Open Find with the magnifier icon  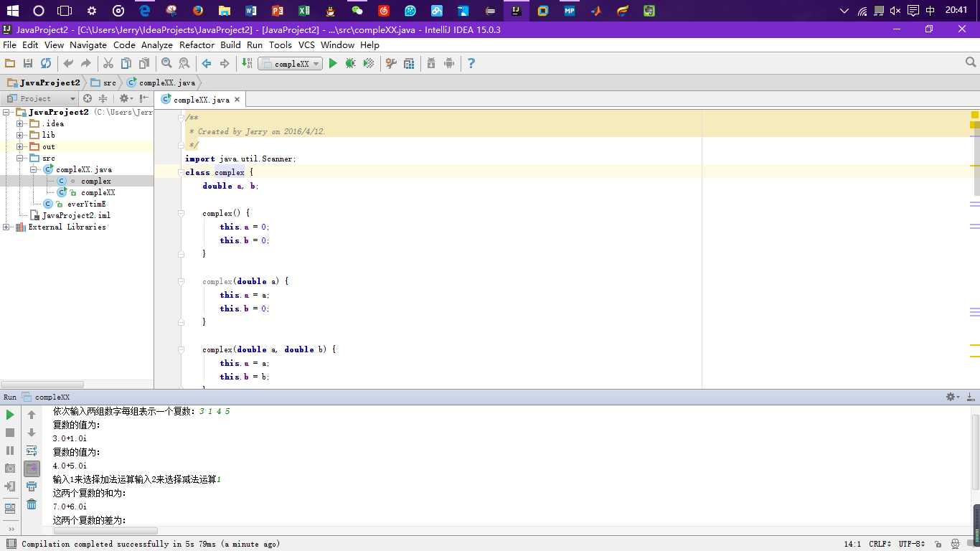[x=166, y=63]
